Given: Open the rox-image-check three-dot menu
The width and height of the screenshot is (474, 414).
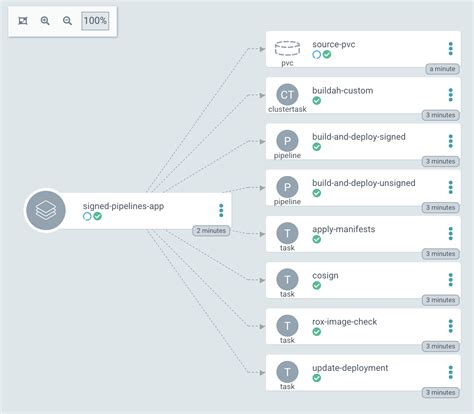Looking at the screenshot, I should (x=451, y=326).
